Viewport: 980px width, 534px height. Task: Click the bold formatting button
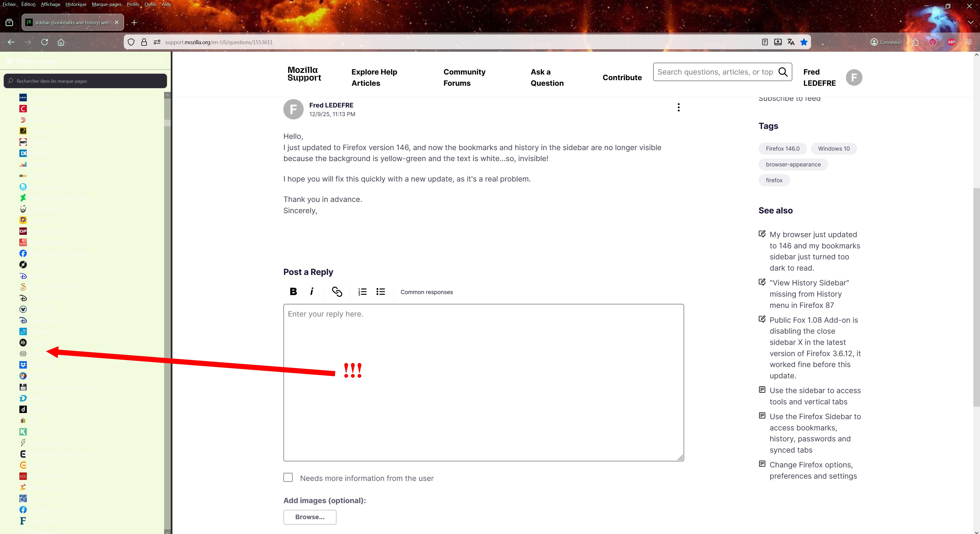293,292
